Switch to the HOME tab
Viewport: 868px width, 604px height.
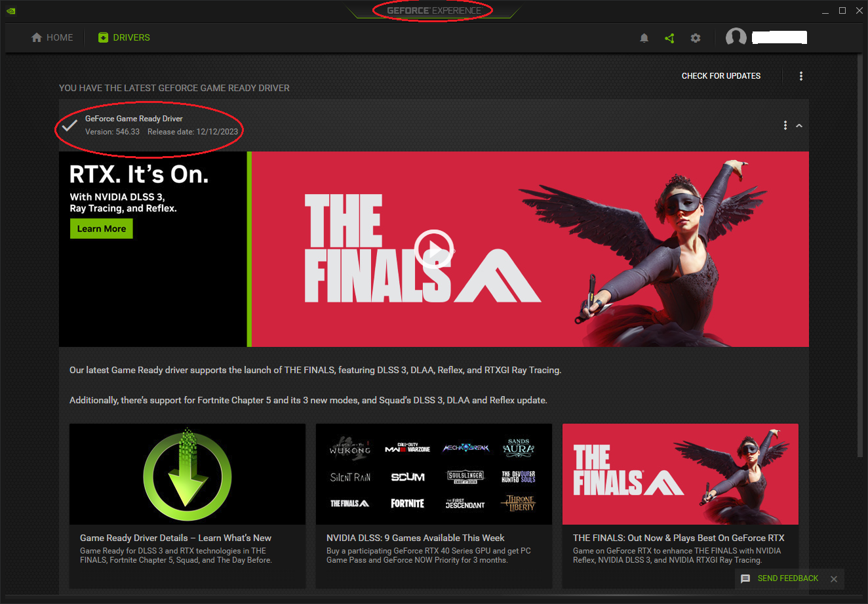point(52,37)
